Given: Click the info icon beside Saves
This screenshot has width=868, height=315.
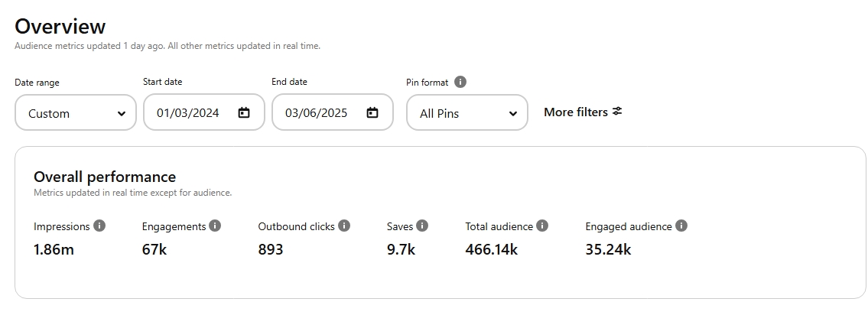Looking at the screenshot, I should coord(422,226).
